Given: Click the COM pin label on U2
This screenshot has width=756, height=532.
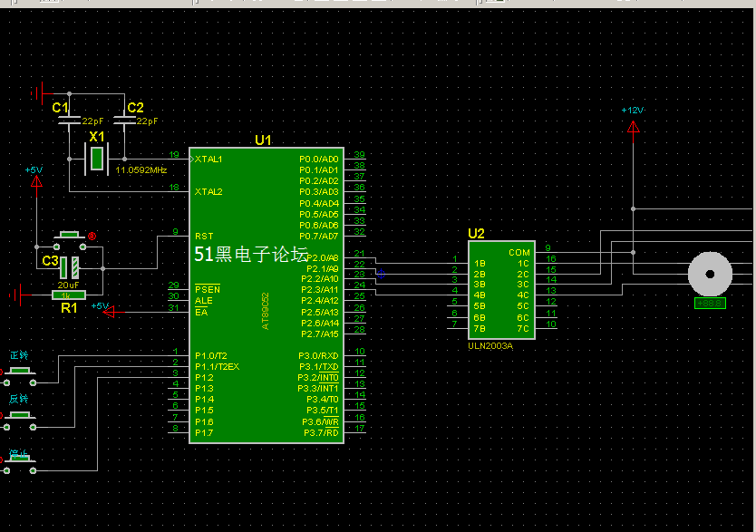Looking at the screenshot, I should pos(519,253).
